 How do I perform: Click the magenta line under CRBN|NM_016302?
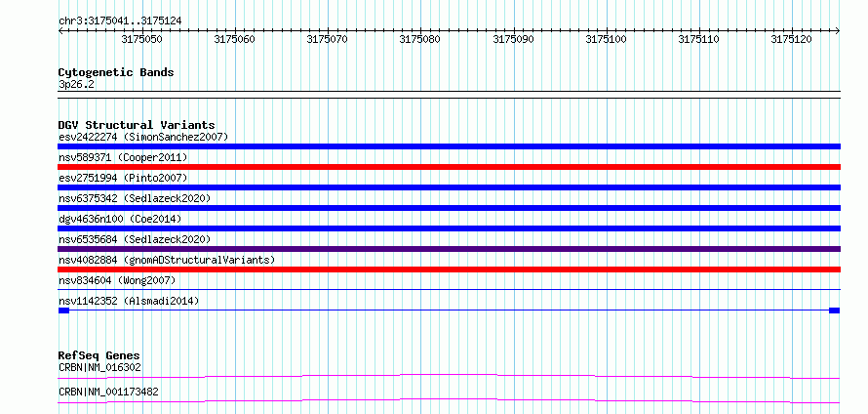click(x=449, y=376)
